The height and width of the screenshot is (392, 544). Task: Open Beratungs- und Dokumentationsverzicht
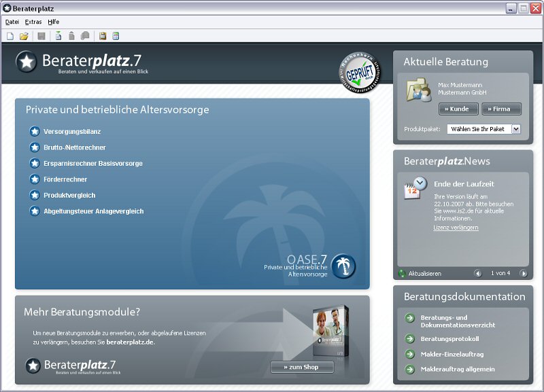(x=458, y=321)
